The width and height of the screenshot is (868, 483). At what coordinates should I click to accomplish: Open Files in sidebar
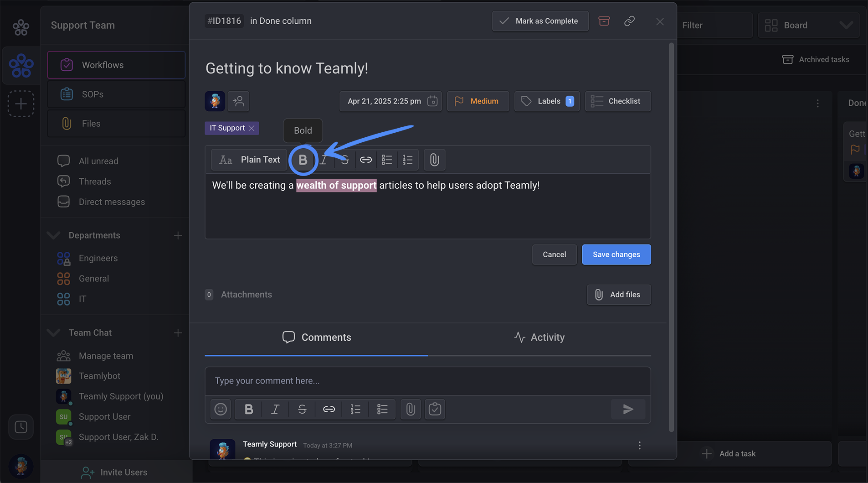click(x=116, y=124)
